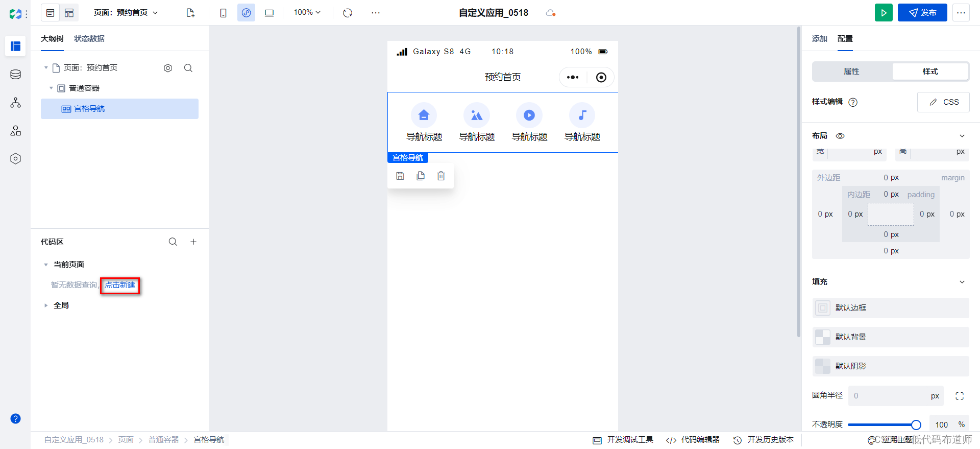This screenshot has height=449, width=980.
Task: Set the 默认边框 border swatch
Action: [823, 308]
